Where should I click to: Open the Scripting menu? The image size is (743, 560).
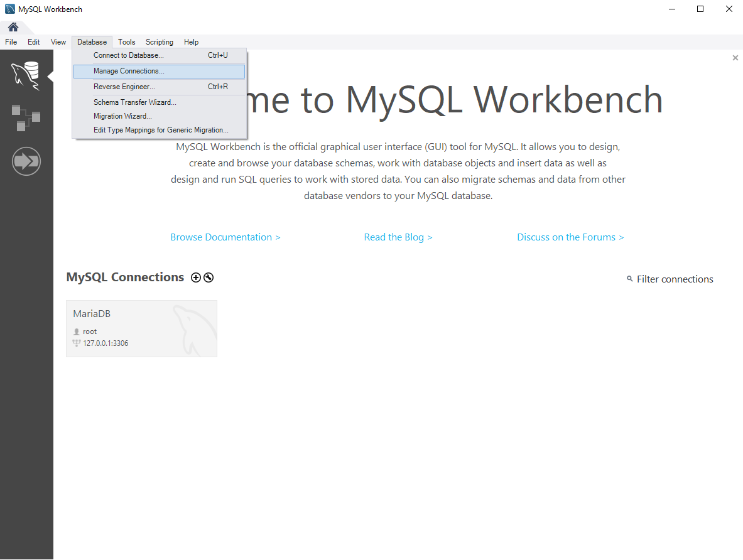pyautogui.click(x=160, y=42)
